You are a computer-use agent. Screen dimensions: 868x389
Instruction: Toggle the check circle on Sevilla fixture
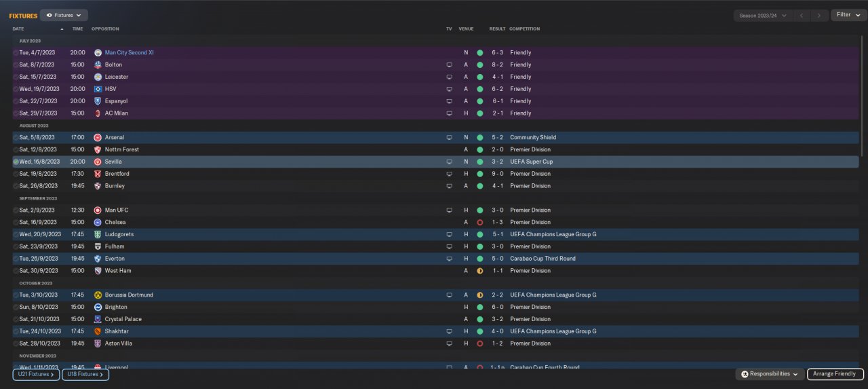coord(16,162)
